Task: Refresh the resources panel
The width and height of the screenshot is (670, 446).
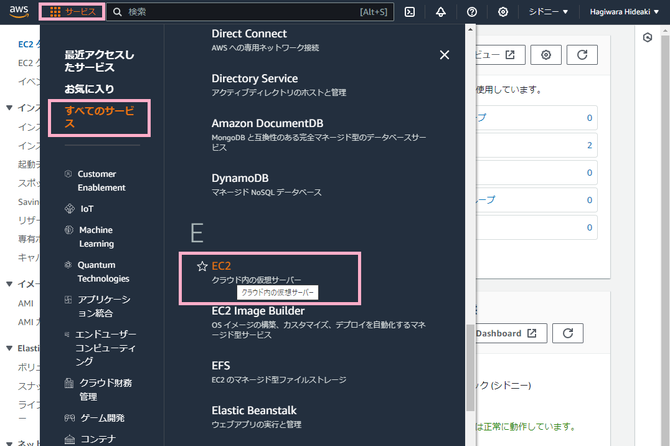Action: point(582,55)
